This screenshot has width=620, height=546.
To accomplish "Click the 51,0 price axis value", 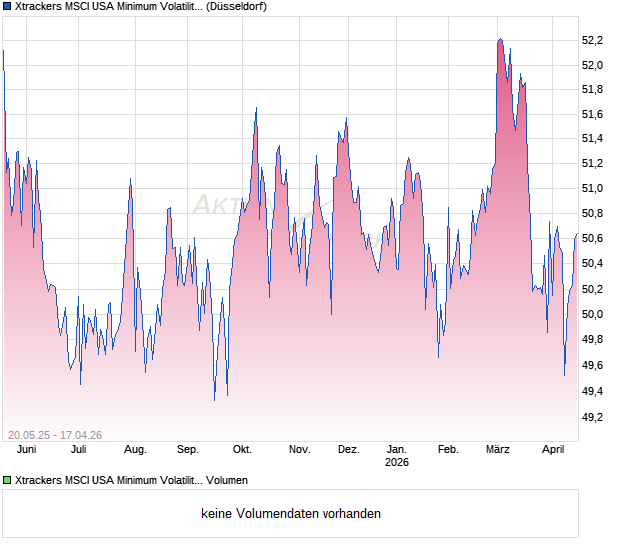I will [592, 188].
